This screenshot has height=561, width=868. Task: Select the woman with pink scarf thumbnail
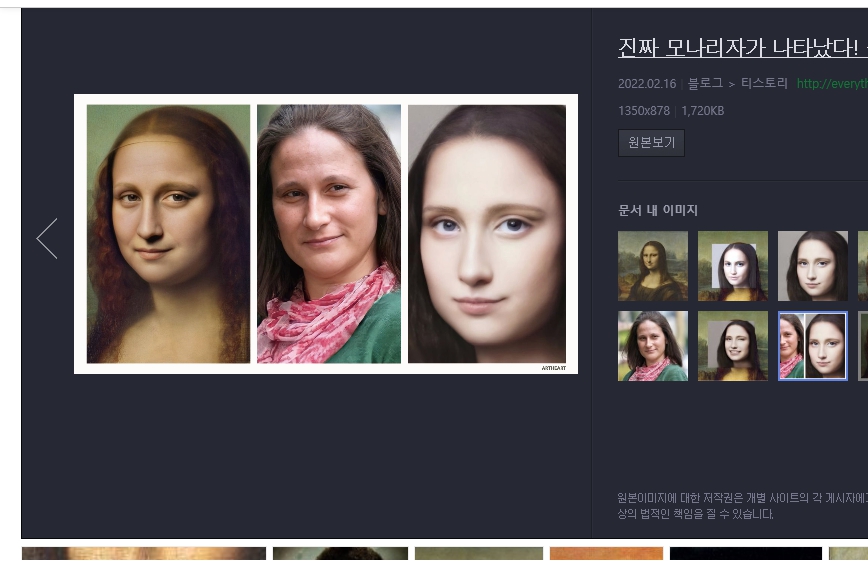pos(653,346)
